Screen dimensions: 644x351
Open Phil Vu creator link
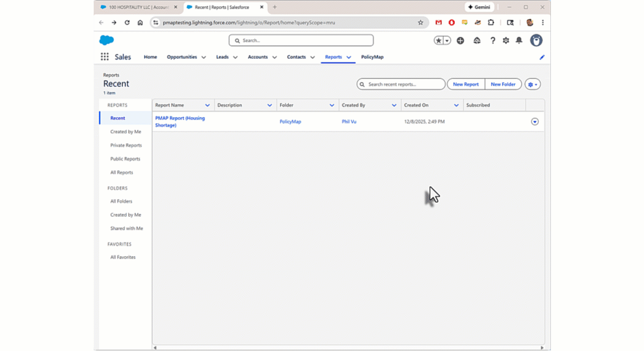click(x=349, y=122)
